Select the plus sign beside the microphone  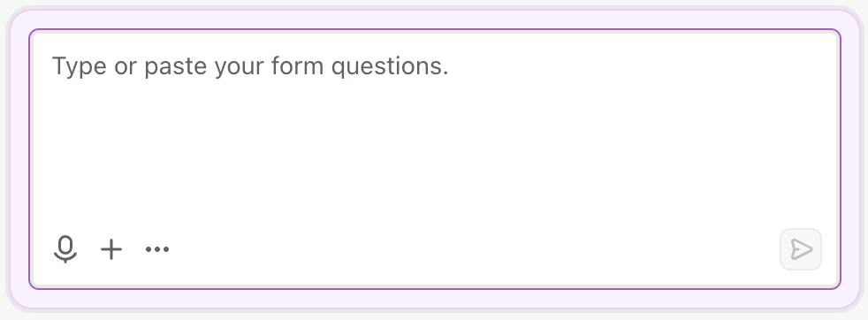pyautogui.click(x=111, y=249)
